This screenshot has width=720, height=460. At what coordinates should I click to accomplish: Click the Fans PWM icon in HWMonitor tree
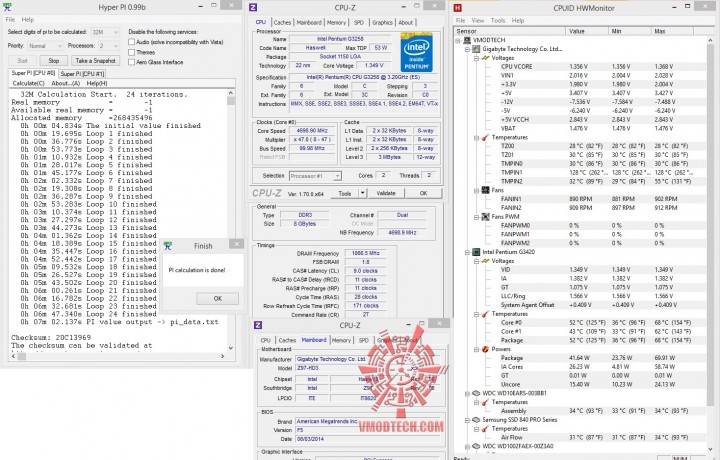pyautogui.click(x=485, y=217)
